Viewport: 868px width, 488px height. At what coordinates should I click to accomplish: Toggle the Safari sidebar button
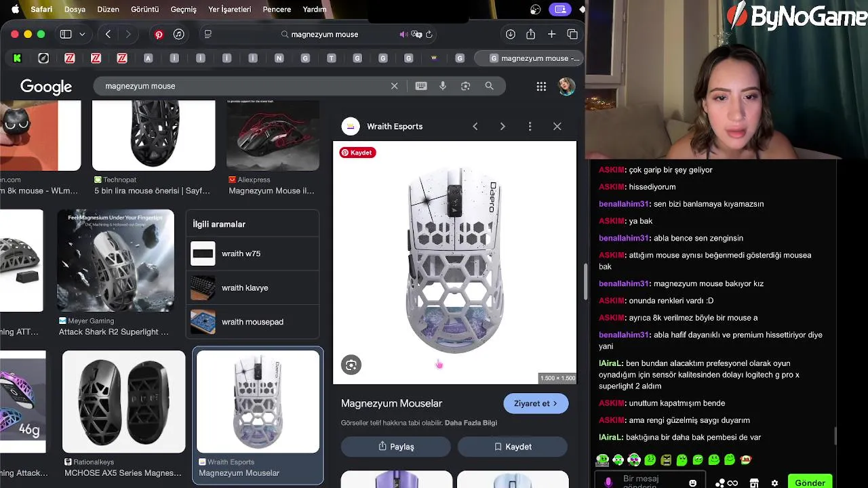pos(66,34)
